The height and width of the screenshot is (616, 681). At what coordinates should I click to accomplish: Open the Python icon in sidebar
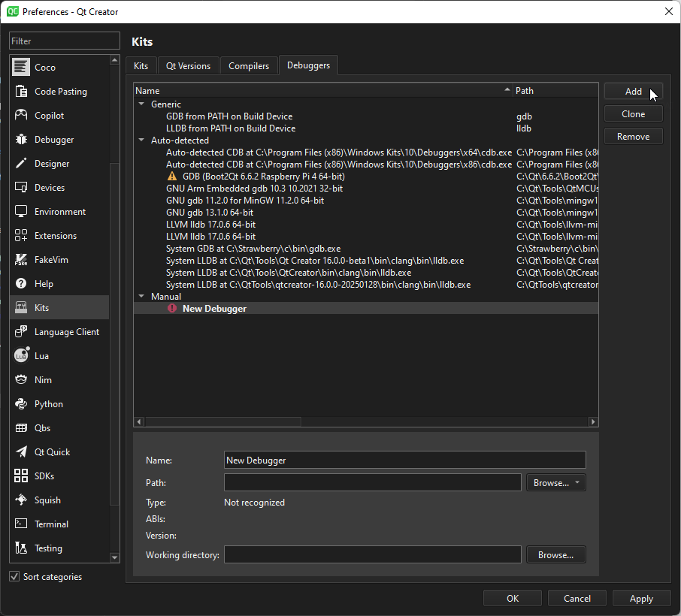pos(21,403)
